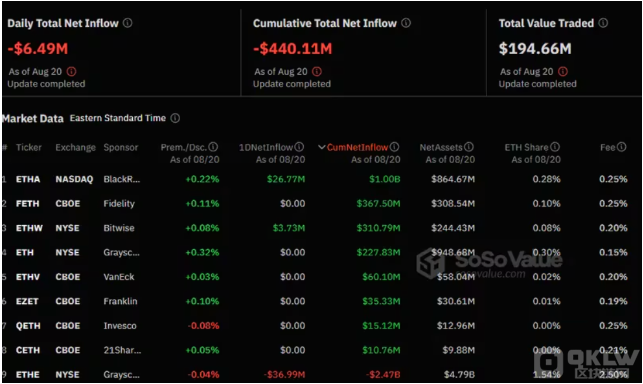Sort table by NetAssets column header
Screen dimensions: 643x384
[441, 147]
